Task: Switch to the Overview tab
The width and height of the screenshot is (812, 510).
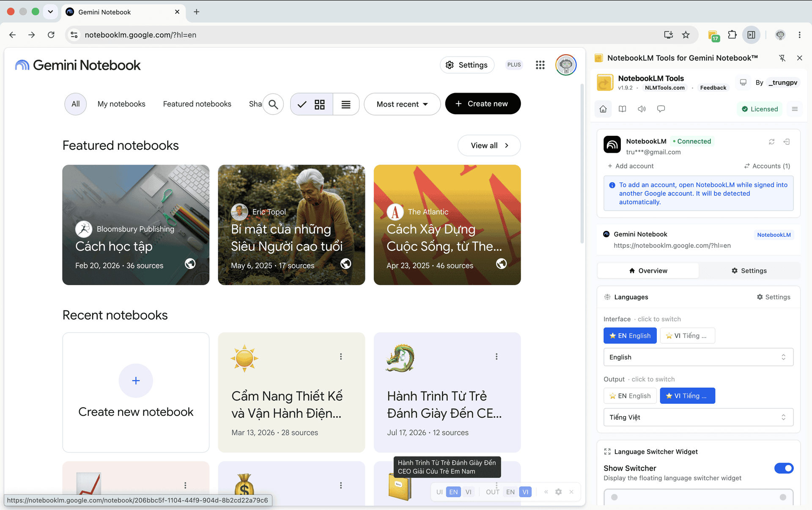Action: click(648, 271)
